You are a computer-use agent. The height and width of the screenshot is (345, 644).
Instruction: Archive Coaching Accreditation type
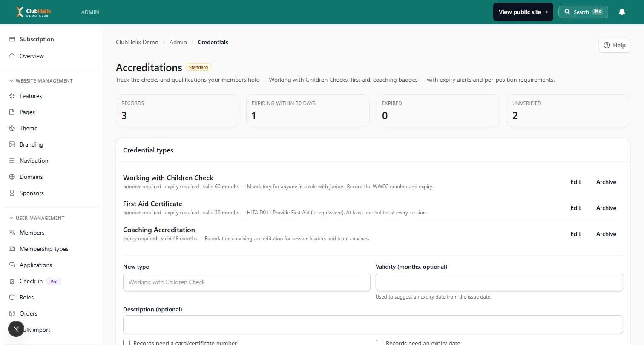click(x=606, y=234)
